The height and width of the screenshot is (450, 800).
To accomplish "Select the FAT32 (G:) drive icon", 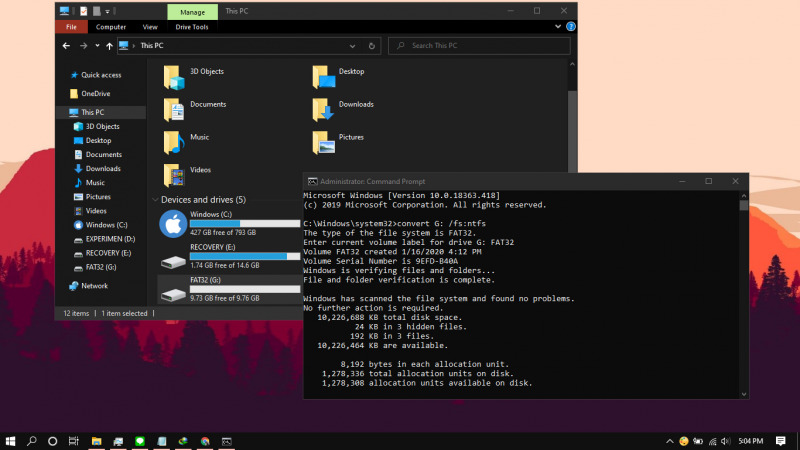I will (173, 295).
